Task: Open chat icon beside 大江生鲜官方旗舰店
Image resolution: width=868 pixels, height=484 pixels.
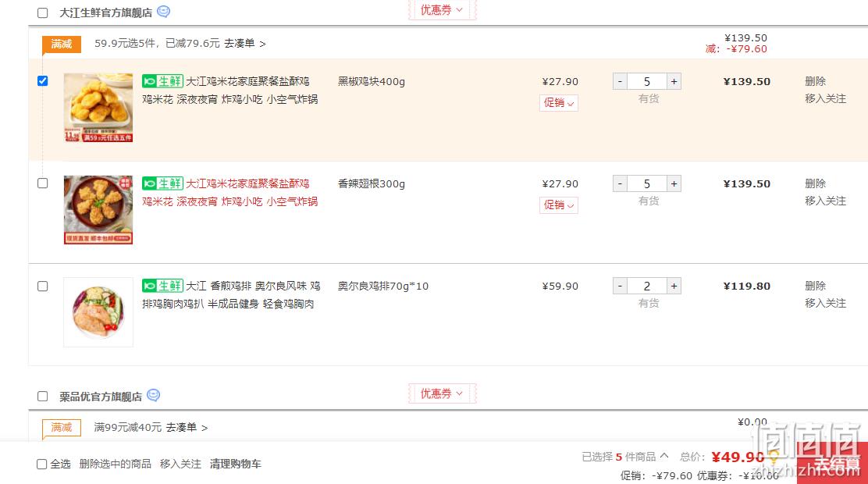Action: pos(163,12)
